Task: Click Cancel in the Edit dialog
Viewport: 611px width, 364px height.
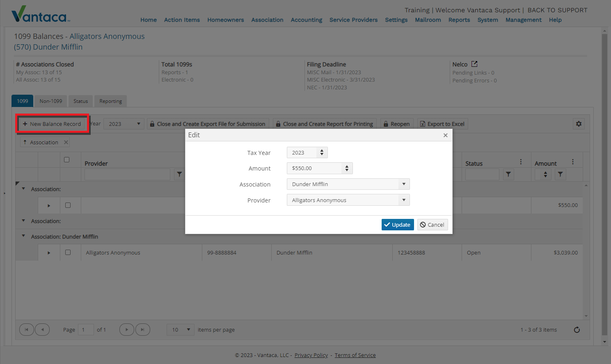Action: pos(433,225)
